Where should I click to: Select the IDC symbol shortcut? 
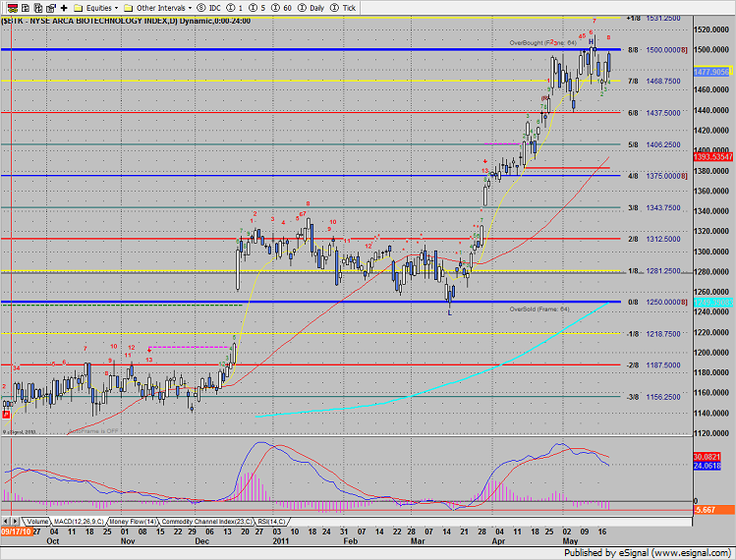[209, 8]
